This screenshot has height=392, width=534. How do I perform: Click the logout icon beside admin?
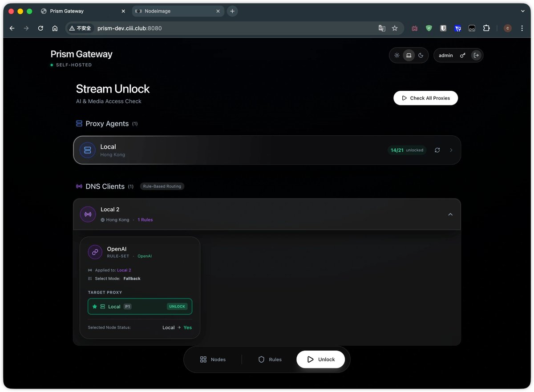coord(476,56)
